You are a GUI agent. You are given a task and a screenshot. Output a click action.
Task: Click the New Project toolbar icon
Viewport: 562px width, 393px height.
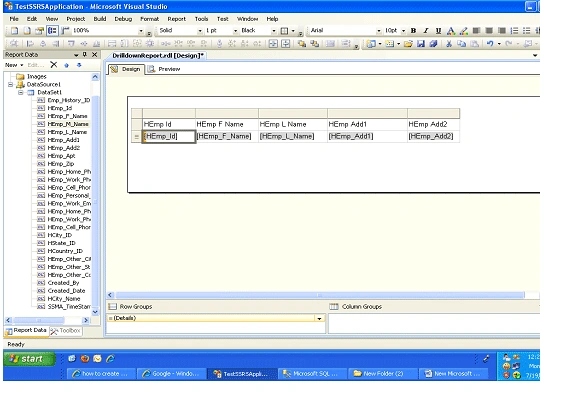click(x=371, y=44)
